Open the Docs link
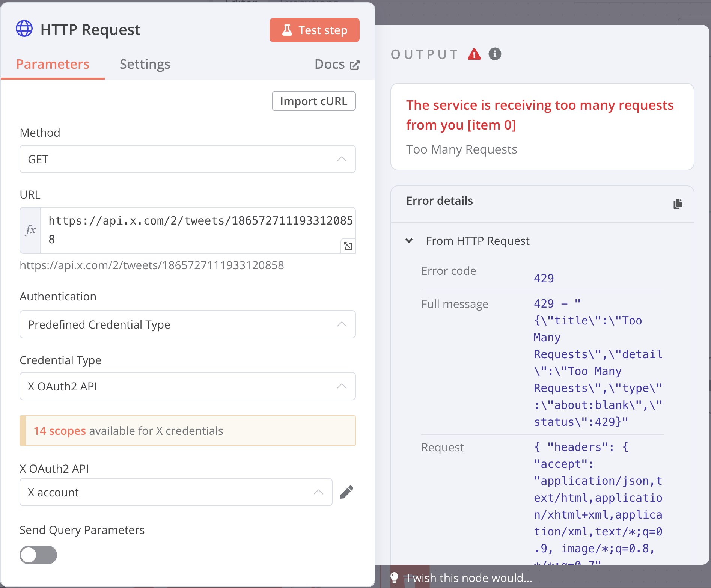711x588 pixels. coord(337,64)
